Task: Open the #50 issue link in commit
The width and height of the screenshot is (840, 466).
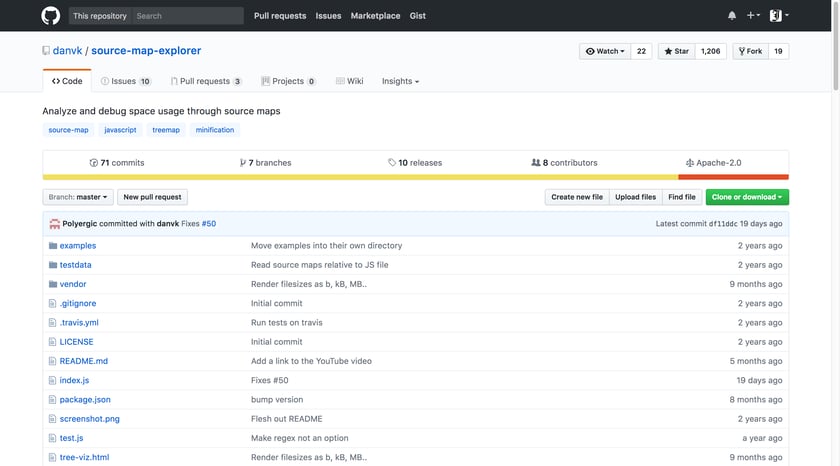Action: (209, 224)
